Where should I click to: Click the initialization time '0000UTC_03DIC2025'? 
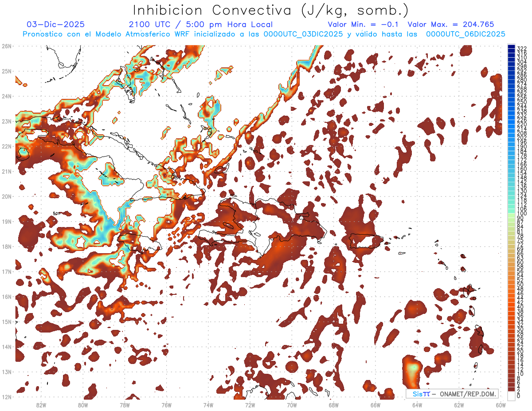(303, 34)
